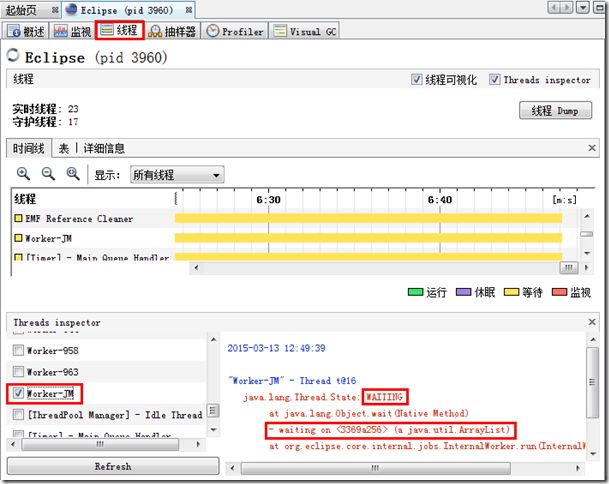Close the Eclipse (pid 3960) tab
The width and height of the screenshot is (609, 484).
pyautogui.click(x=189, y=10)
